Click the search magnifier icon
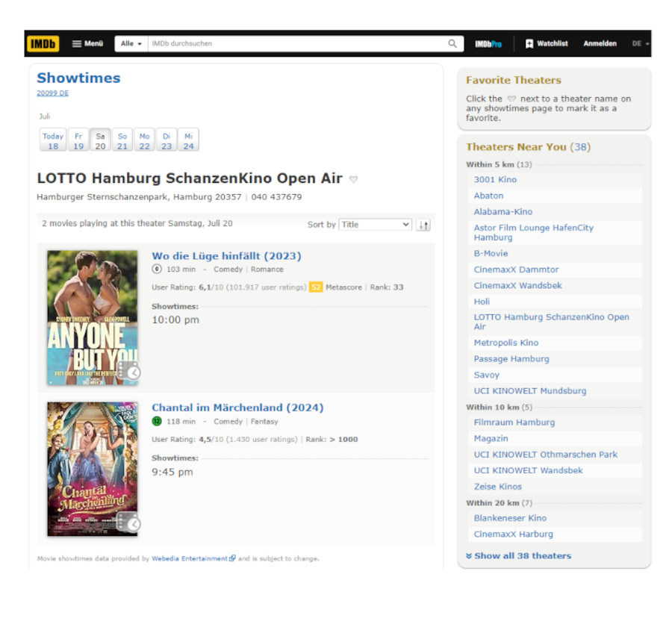672x630 pixels. 452,44
